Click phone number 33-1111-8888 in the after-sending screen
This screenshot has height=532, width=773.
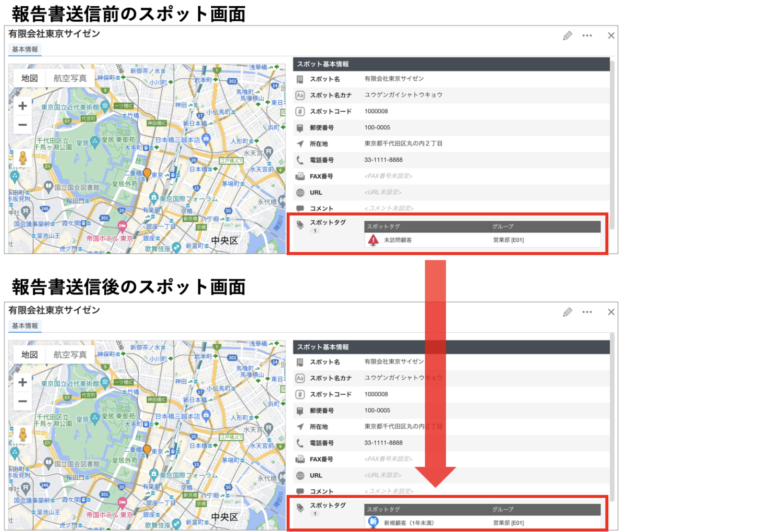click(x=383, y=443)
